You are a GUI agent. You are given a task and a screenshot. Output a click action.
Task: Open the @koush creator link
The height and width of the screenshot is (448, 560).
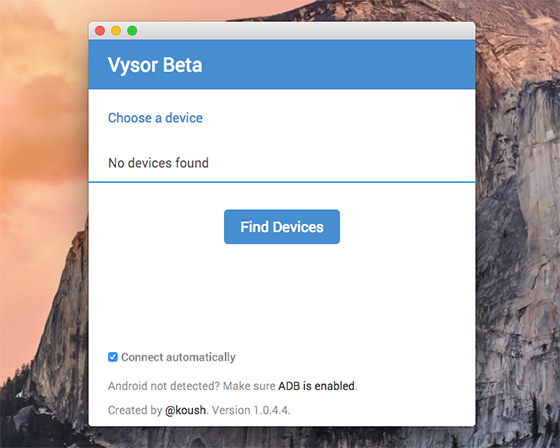pos(185,410)
